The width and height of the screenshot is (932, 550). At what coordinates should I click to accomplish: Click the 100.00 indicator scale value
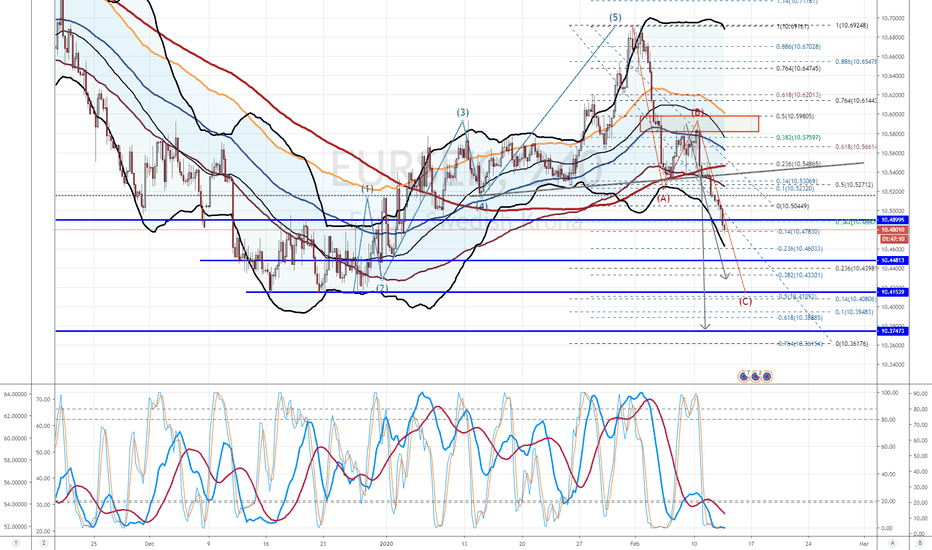click(x=890, y=393)
